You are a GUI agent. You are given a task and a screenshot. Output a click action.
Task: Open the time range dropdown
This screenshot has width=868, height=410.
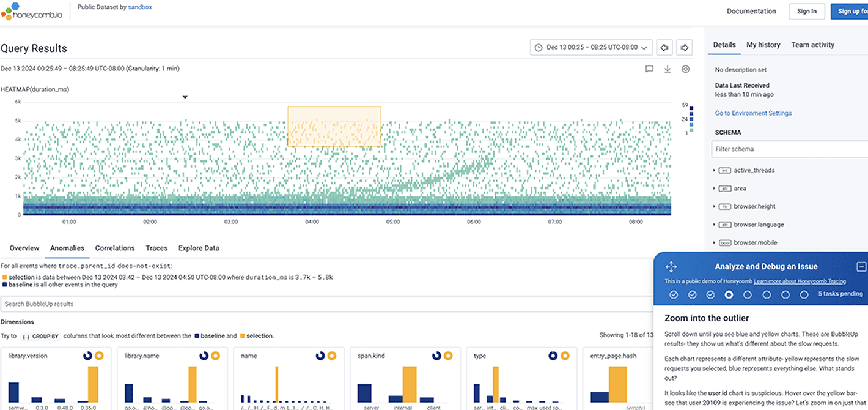click(591, 47)
